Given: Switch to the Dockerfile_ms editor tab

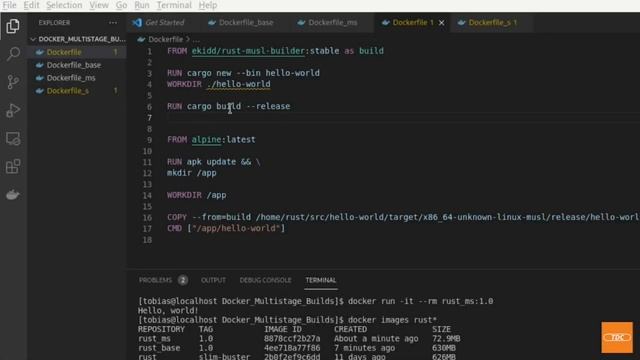Looking at the screenshot, I should tap(333, 23).
